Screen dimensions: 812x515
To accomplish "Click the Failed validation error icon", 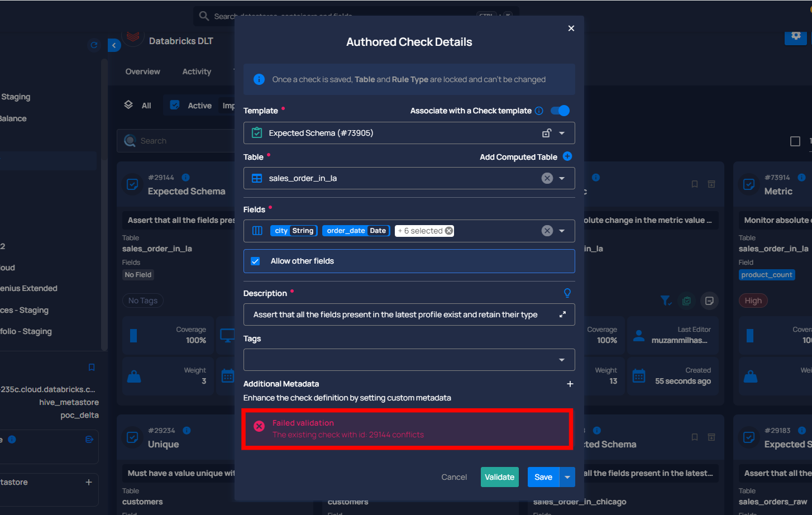I will pos(259,426).
